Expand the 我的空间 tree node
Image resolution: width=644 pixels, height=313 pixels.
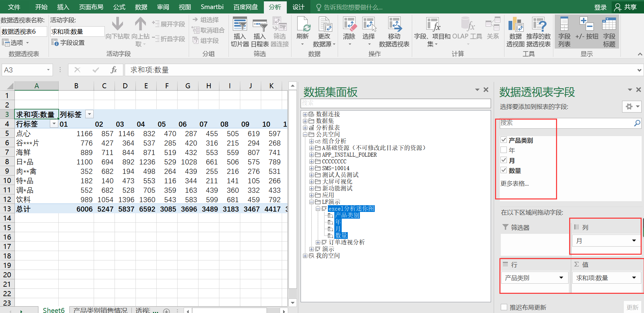tap(305, 256)
